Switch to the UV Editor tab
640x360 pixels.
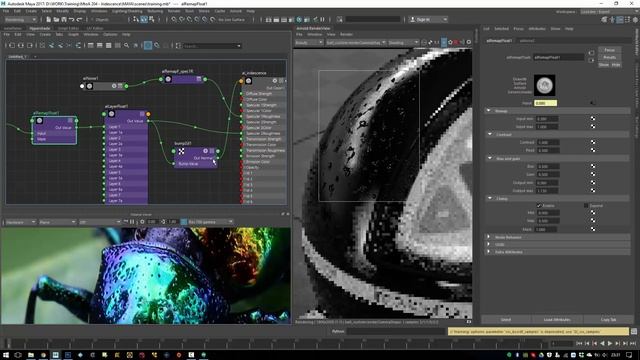point(95,29)
